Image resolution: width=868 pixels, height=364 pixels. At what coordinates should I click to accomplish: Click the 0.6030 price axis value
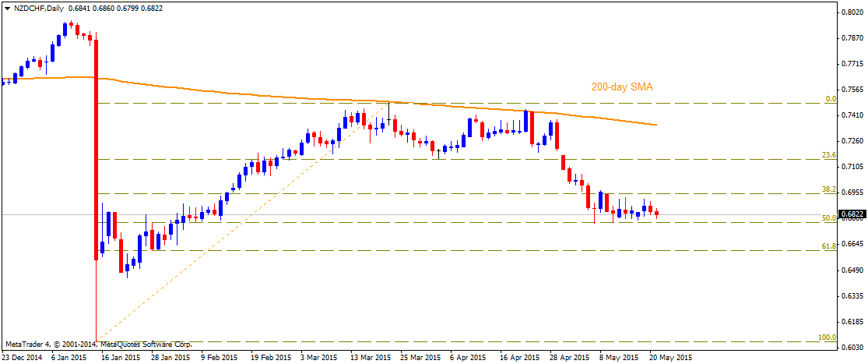click(852, 348)
